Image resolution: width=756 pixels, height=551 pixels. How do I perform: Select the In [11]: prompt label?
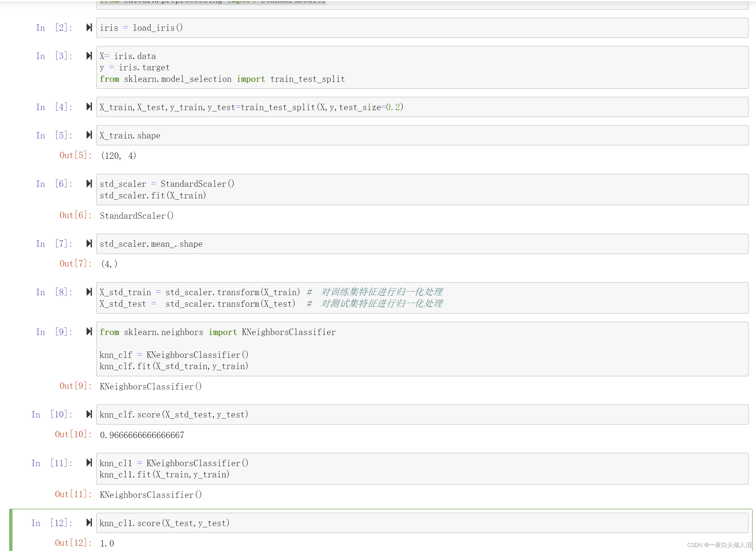pyautogui.click(x=52, y=463)
